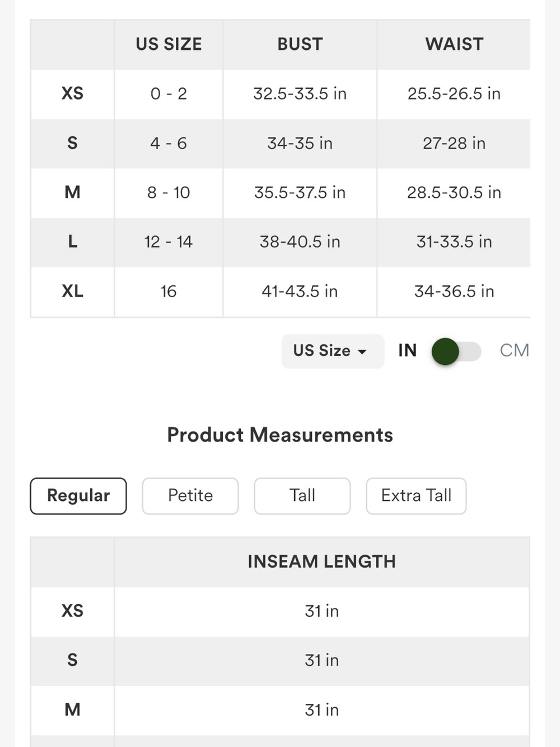Click the M bust value 35.5-37.5 in
Screen dimensions: 560x747
click(300, 193)
